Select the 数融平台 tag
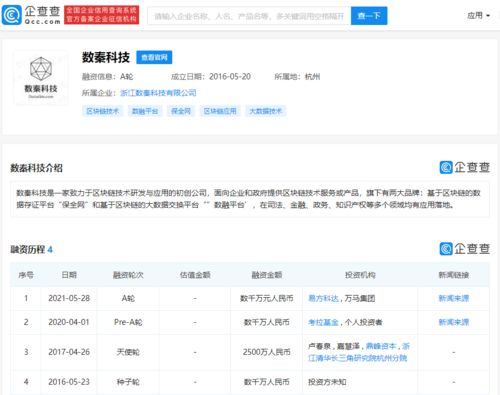The image size is (500, 395). click(x=145, y=111)
